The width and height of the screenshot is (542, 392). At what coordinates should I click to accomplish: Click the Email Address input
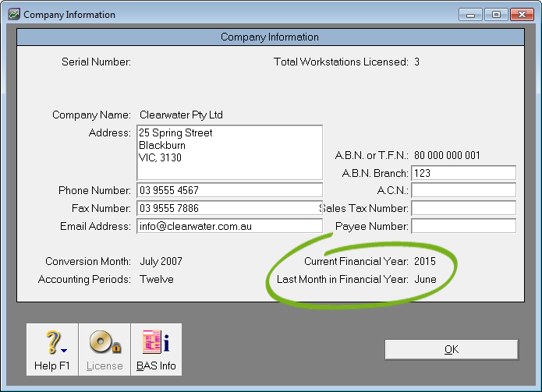click(229, 227)
